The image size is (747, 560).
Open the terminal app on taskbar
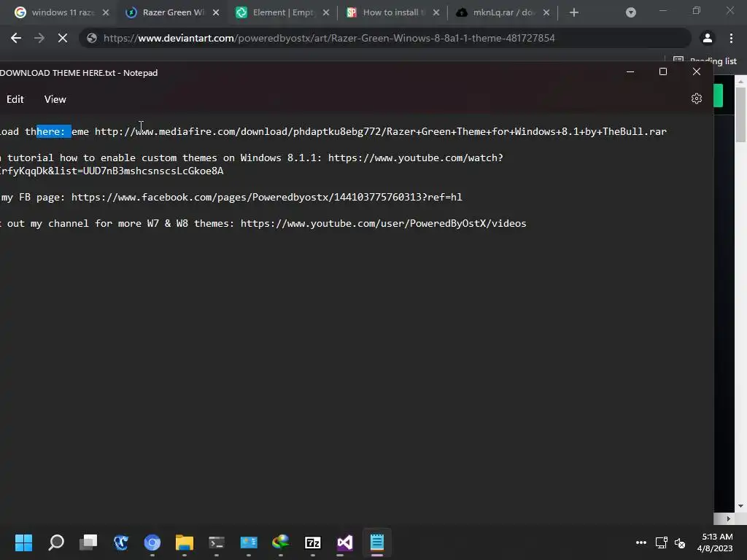(x=217, y=542)
